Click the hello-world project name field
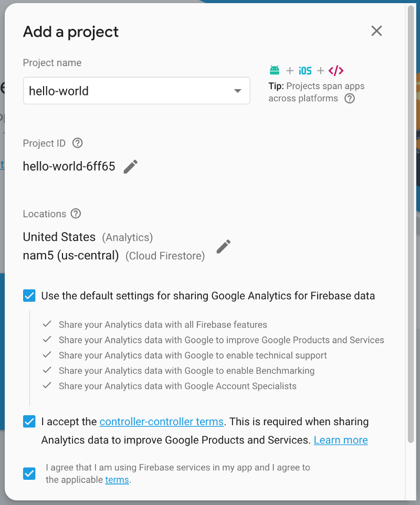Image resolution: width=420 pixels, height=505 pixels. click(126, 91)
